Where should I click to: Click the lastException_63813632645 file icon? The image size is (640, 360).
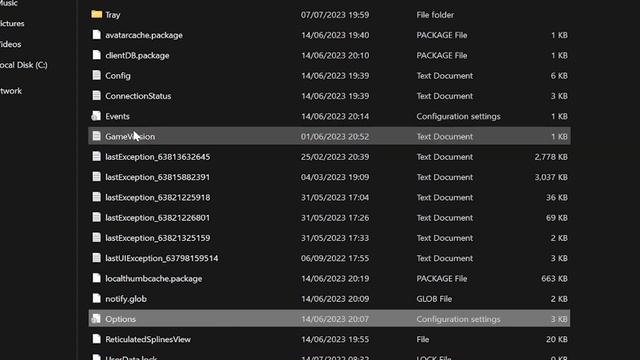coord(96,157)
